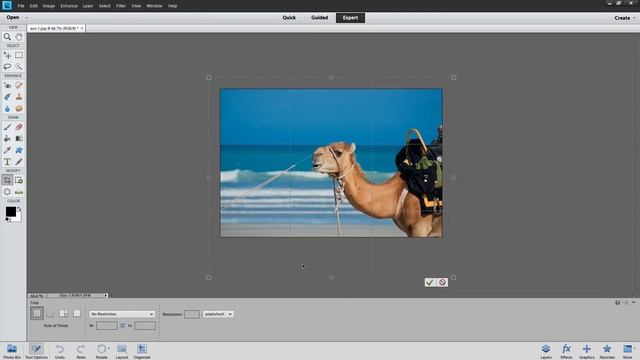640x360 pixels.
Task: Select the Lasso tool
Action: click(7, 67)
